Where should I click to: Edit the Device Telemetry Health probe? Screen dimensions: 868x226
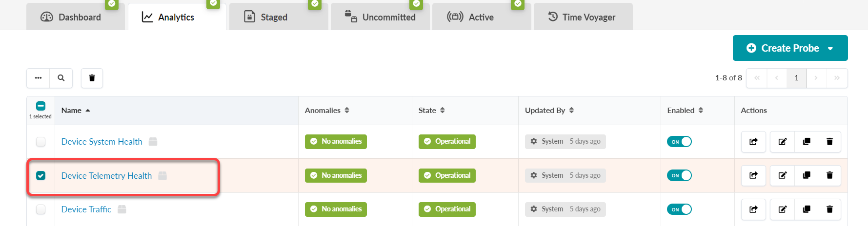point(783,175)
